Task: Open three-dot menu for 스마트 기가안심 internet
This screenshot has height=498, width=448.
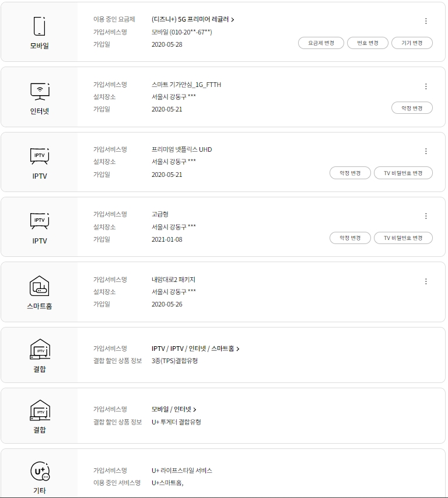Action: [426, 86]
